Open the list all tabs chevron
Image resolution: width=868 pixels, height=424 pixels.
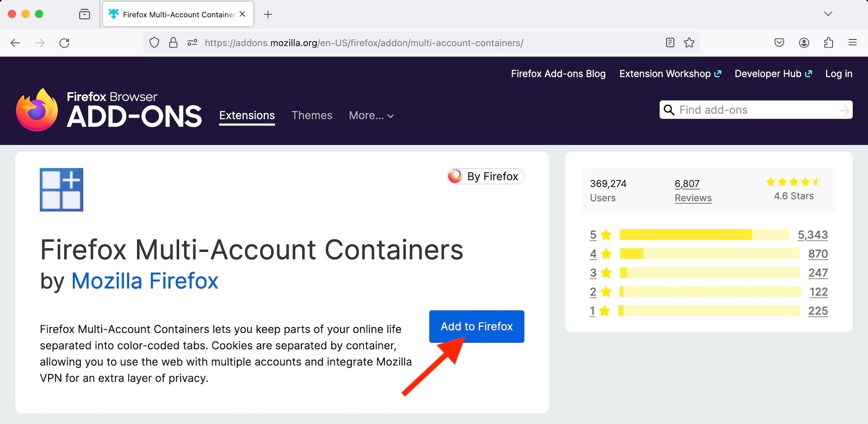point(828,14)
